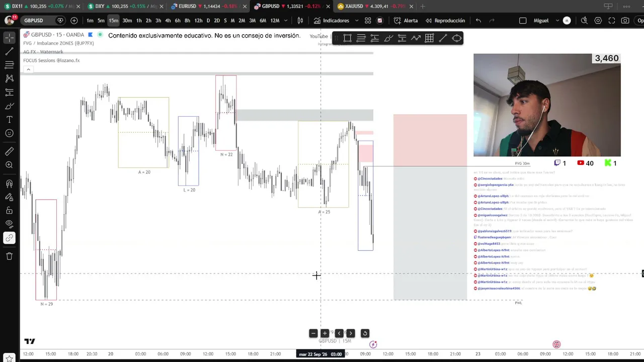This screenshot has height=362, width=644.
Task: Select the zoom-in magnifier tool
Action: pos(9,165)
